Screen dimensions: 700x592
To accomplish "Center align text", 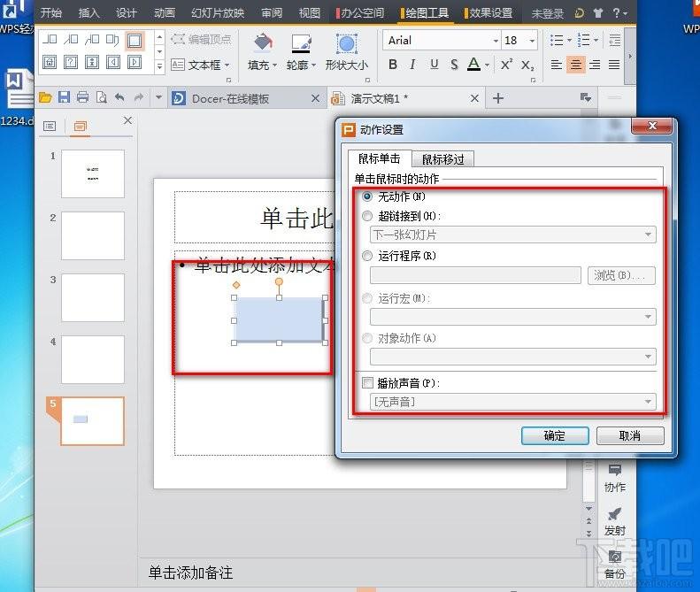I will [576, 65].
